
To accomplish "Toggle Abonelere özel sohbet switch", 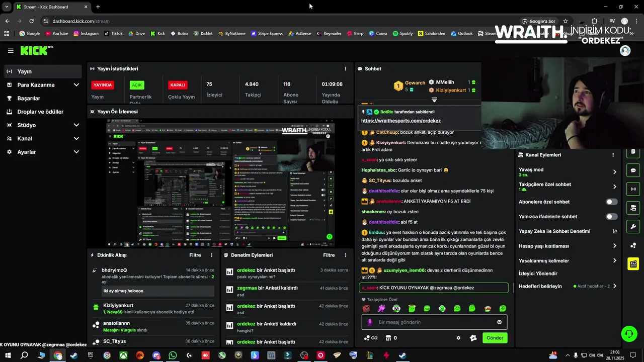I will [x=611, y=202].
